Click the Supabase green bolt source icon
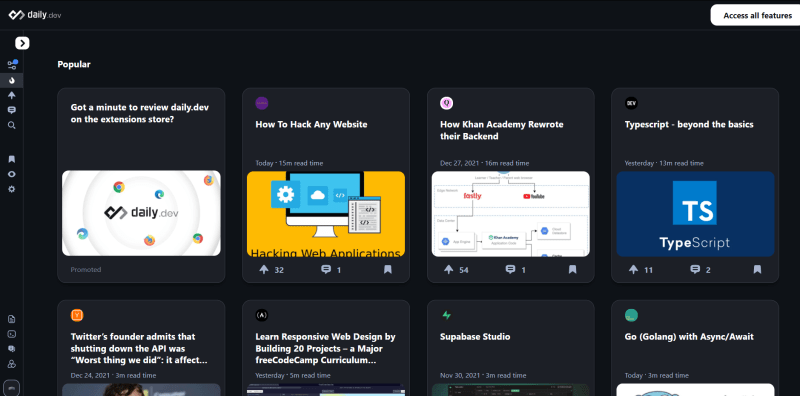The width and height of the screenshot is (800, 396). pyautogui.click(x=446, y=315)
